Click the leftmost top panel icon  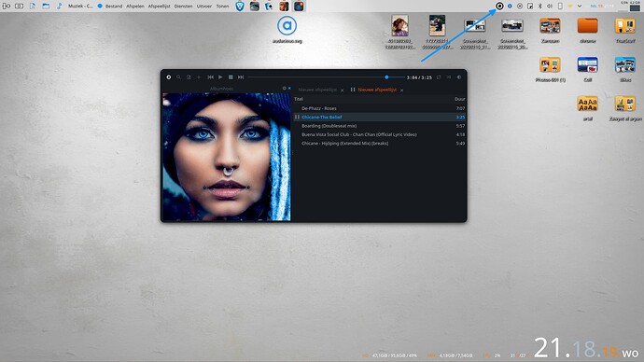[7, 7]
